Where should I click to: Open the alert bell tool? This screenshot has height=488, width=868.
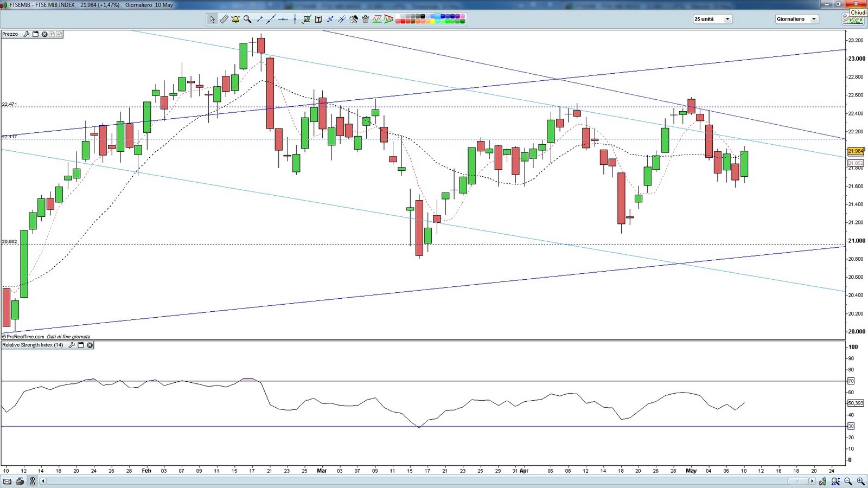coord(235,19)
